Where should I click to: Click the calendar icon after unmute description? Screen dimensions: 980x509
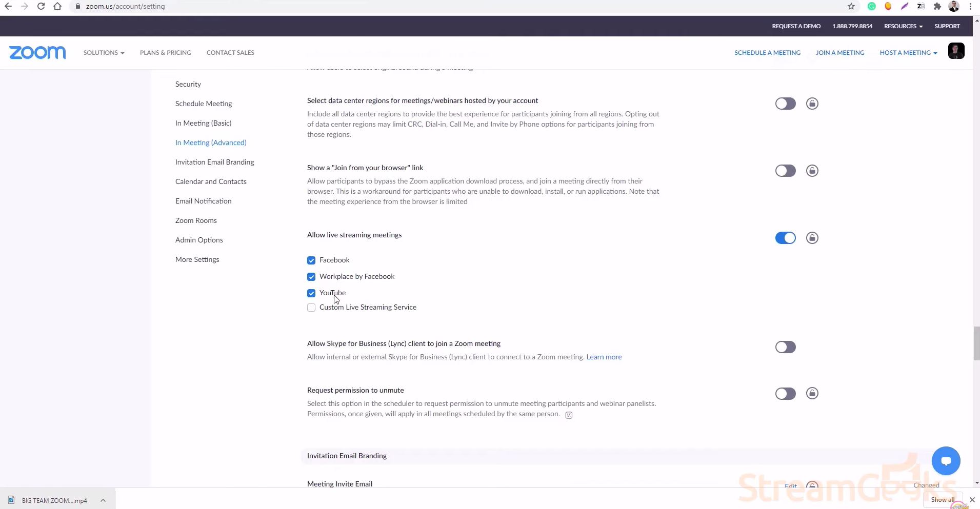[x=569, y=415]
